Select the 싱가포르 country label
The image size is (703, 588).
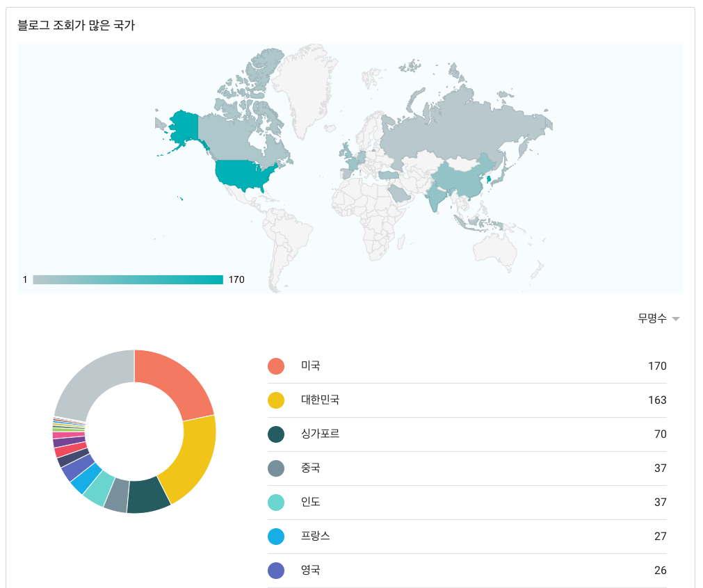pyautogui.click(x=320, y=434)
